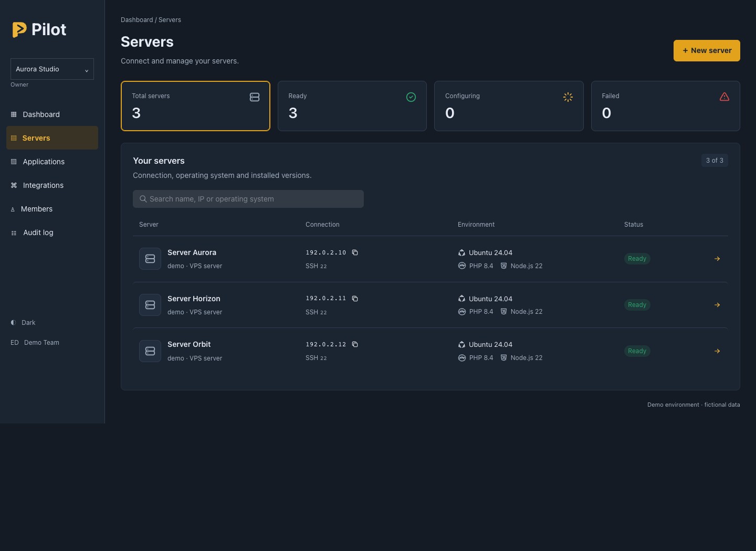Image resolution: width=756 pixels, height=551 pixels.
Task: Open the Aurora Studio team dropdown
Action: pos(52,69)
